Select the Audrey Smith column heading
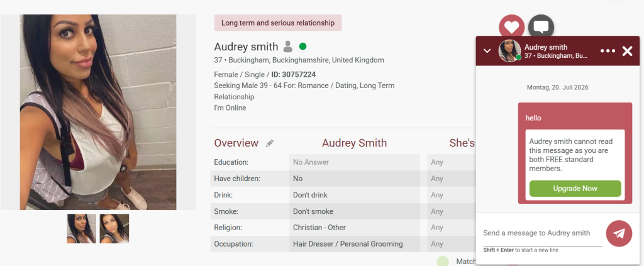Screen dimensions: 644x266 click(355, 143)
